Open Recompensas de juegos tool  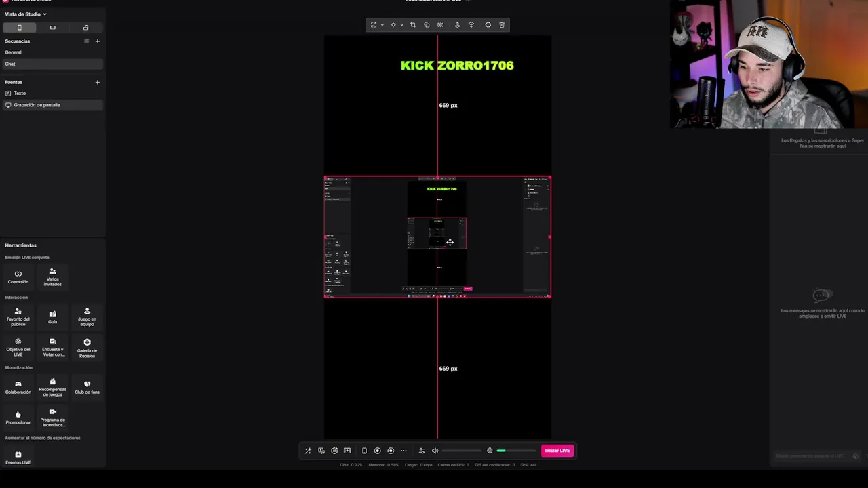point(52,387)
